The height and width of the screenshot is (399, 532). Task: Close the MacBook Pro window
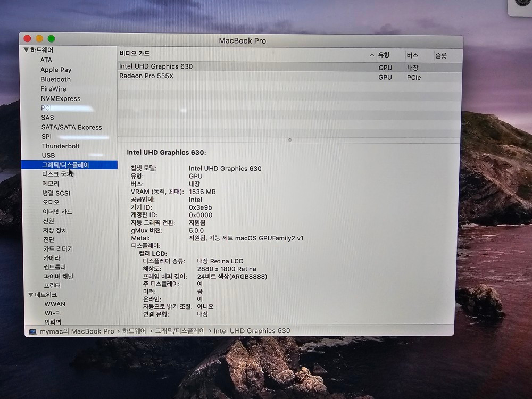pyautogui.click(x=28, y=38)
